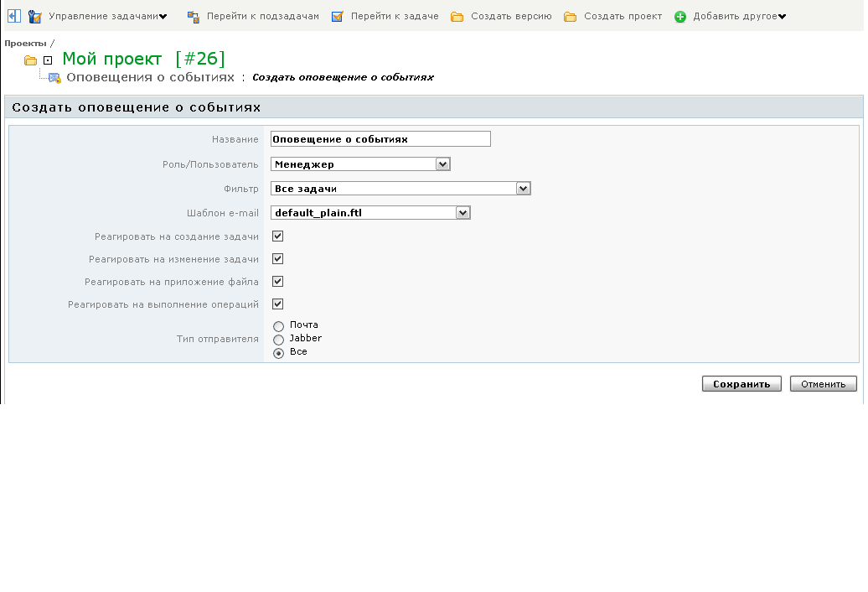The width and height of the screenshot is (868, 592).
Task: Click the Название text input field
Action: (x=380, y=139)
